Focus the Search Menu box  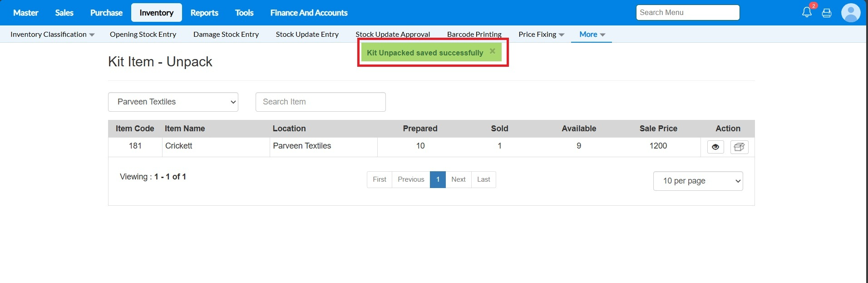(687, 13)
